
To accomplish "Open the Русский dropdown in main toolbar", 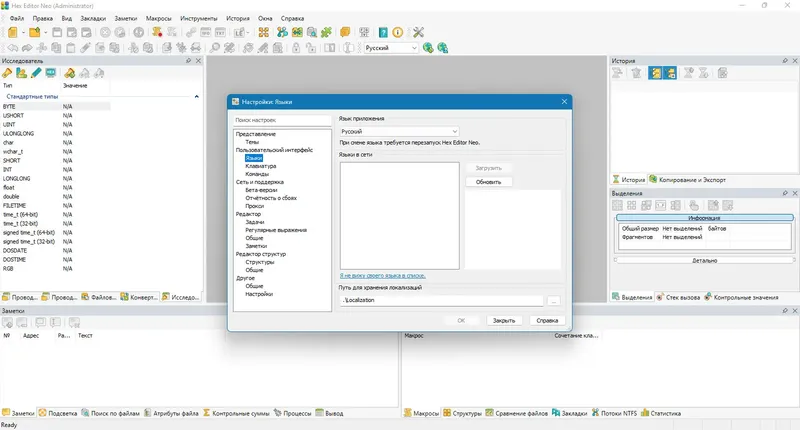I will point(414,48).
